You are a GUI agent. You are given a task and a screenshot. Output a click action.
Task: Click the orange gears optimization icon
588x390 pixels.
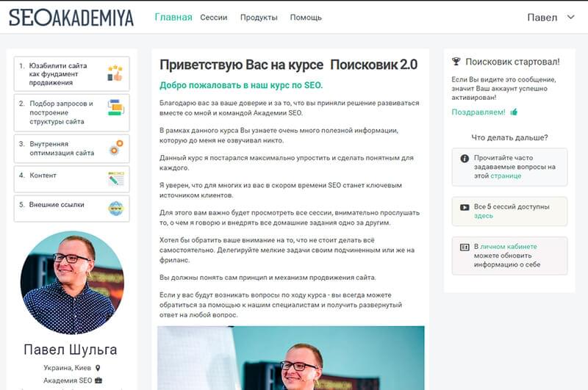[x=116, y=148]
